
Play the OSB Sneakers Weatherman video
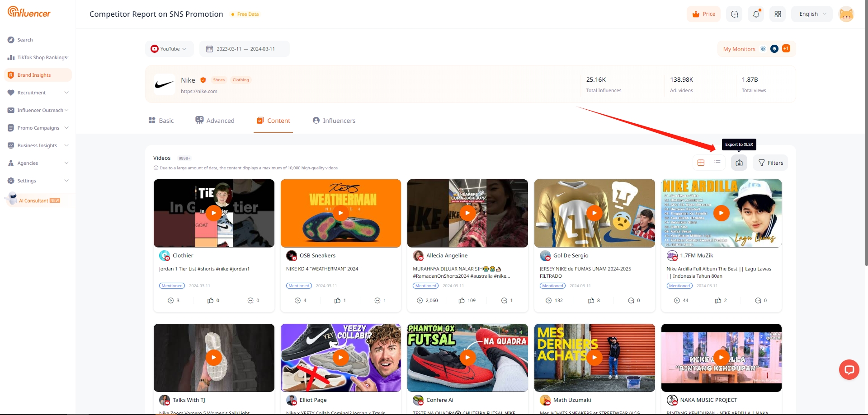click(x=340, y=213)
